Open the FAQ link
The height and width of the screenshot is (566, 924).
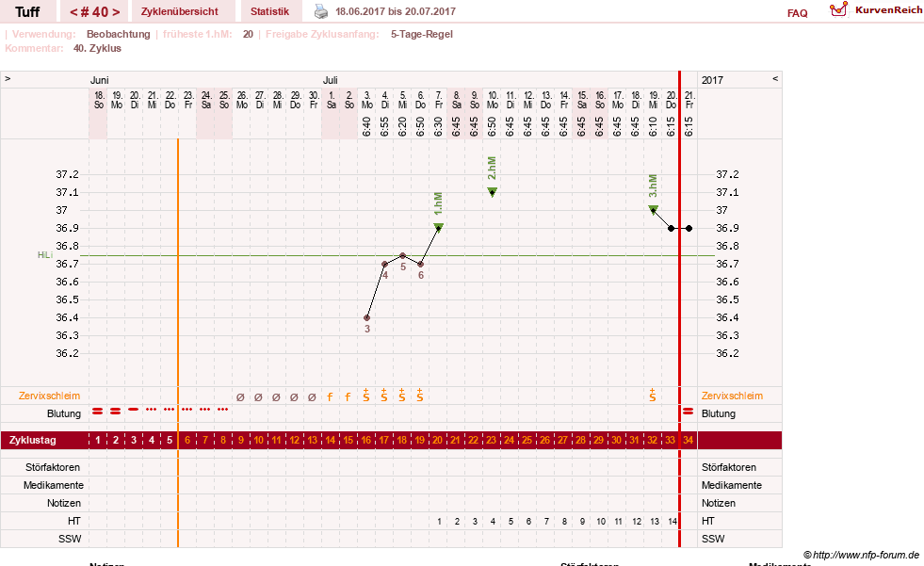(797, 13)
